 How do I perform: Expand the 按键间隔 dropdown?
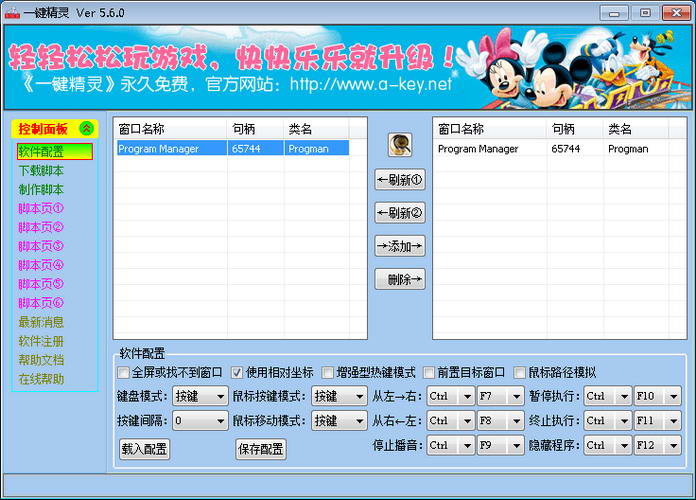(219, 421)
